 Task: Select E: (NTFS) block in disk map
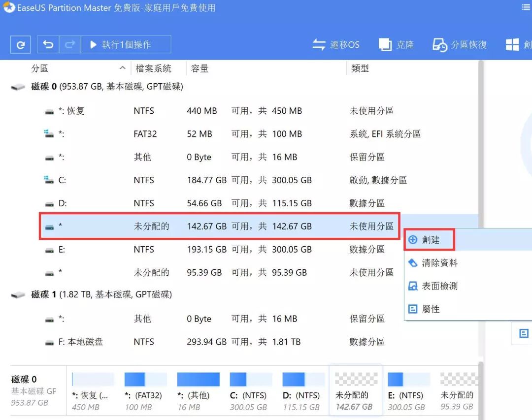pyautogui.click(x=408, y=391)
